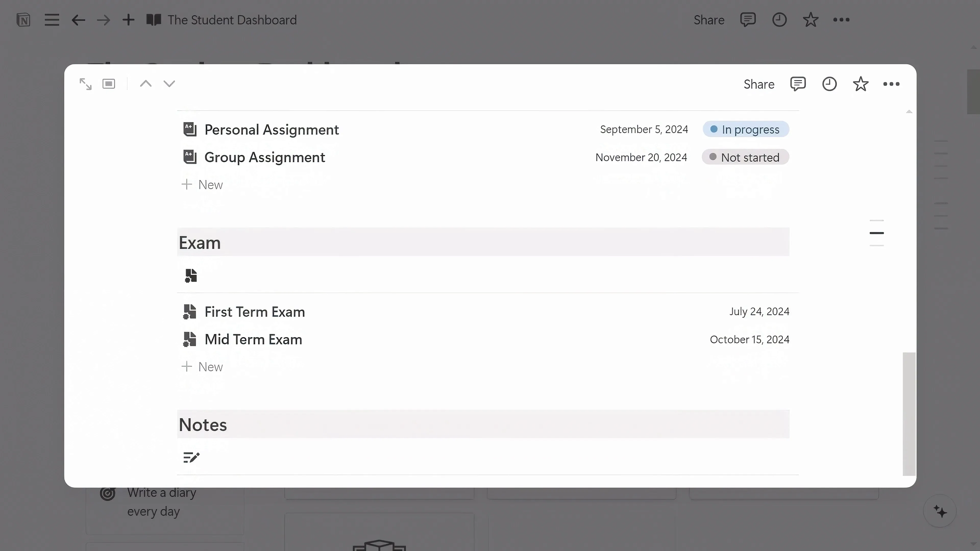Click the peek window vertical scrollbar thumb
980x551 pixels.
(909, 414)
